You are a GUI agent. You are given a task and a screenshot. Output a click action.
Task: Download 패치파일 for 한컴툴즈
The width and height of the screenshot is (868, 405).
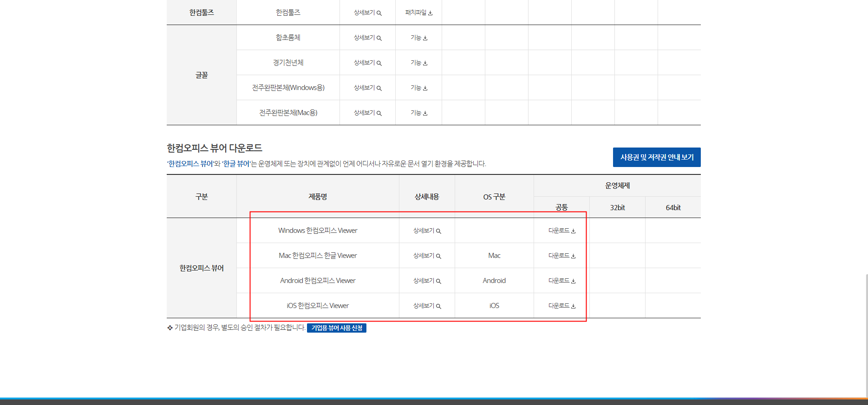point(418,13)
